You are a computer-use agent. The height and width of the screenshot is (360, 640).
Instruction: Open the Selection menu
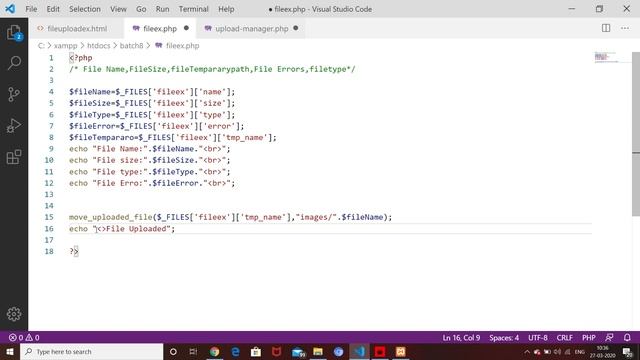click(x=84, y=9)
